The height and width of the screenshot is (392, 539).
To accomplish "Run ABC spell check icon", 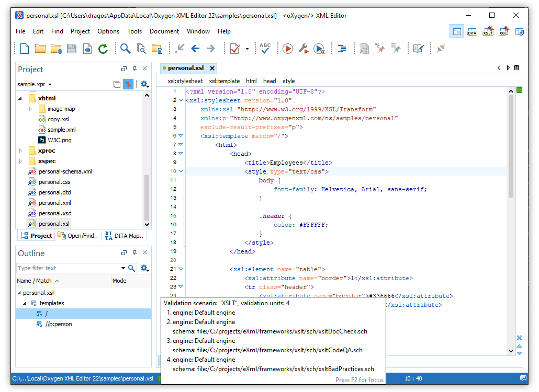I will [x=265, y=49].
